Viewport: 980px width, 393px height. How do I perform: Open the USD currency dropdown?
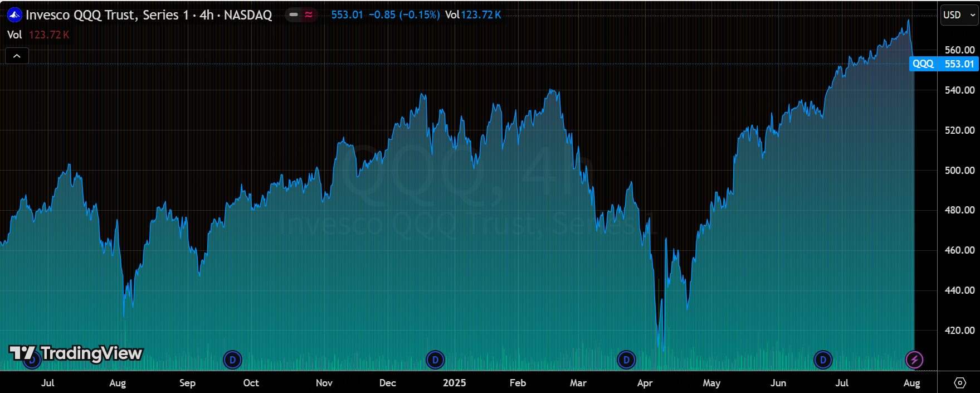point(959,15)
